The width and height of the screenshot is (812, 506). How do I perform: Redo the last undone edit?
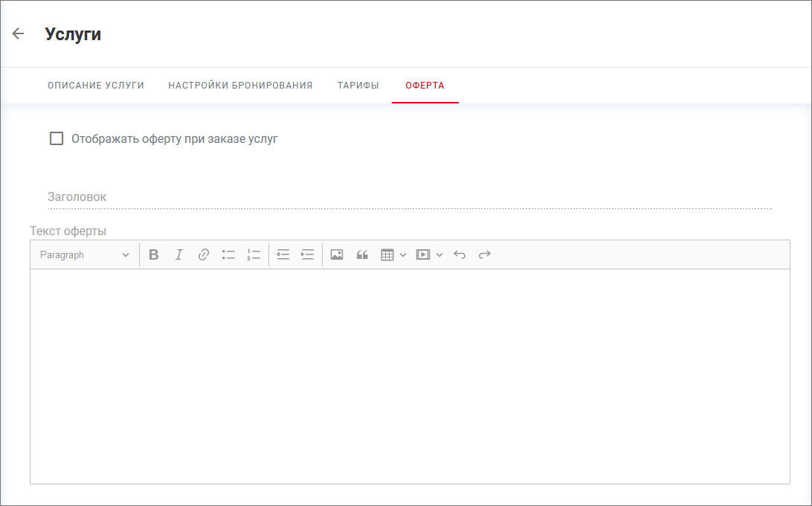(485, 254)
